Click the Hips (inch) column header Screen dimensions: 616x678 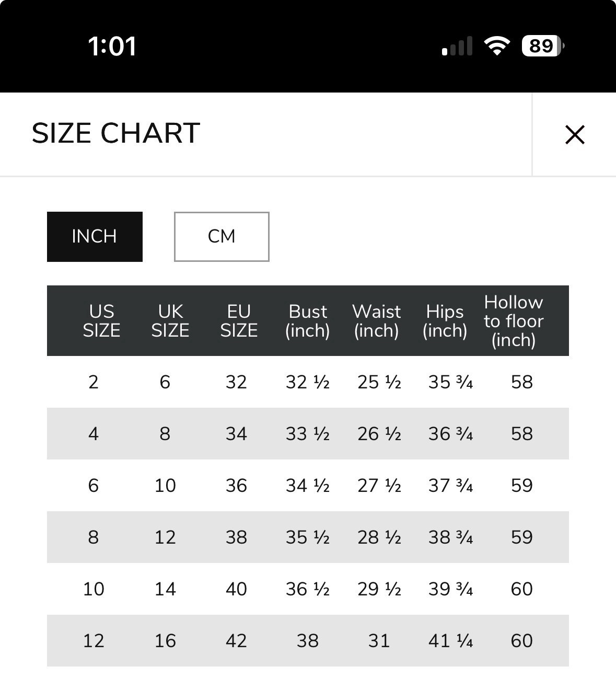[445, 321]
